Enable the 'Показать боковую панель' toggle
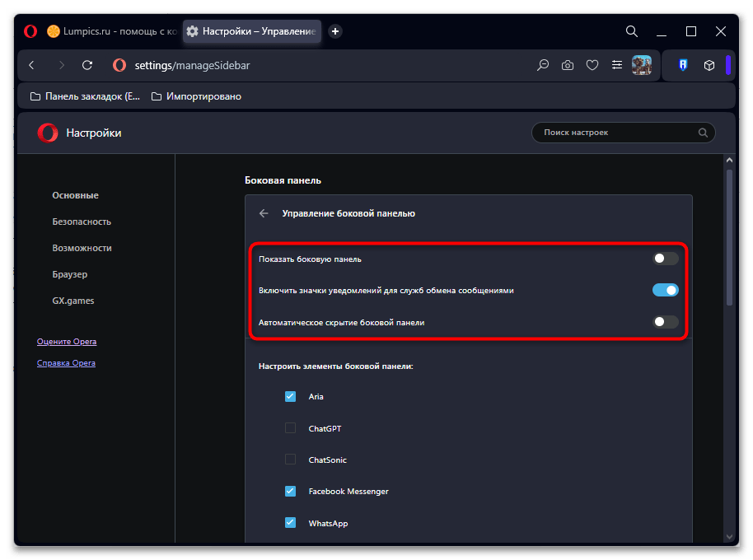753x560 pixels. (666, 259)
